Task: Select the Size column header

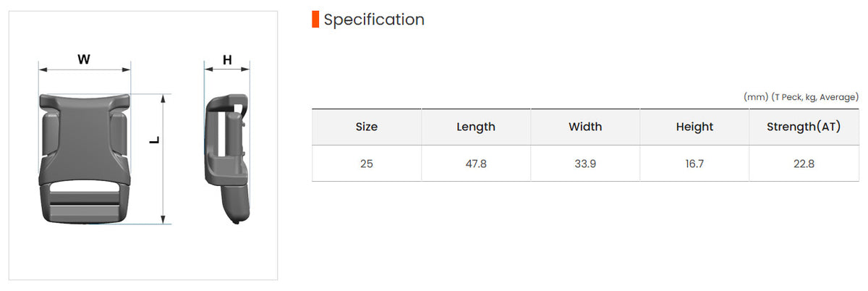Action: (x=367, y=127)
